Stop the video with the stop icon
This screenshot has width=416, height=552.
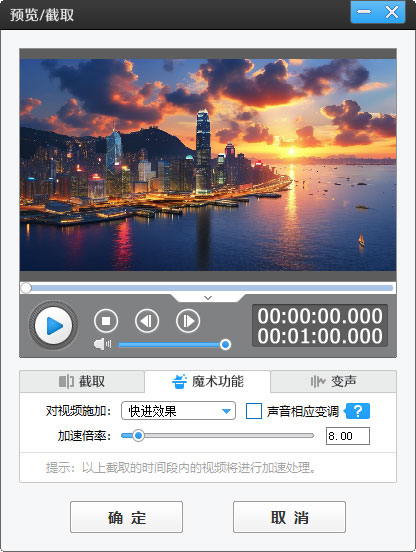pos(106,321)
